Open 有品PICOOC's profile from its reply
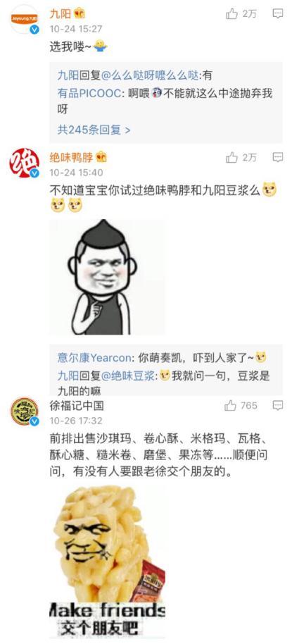 89,93
